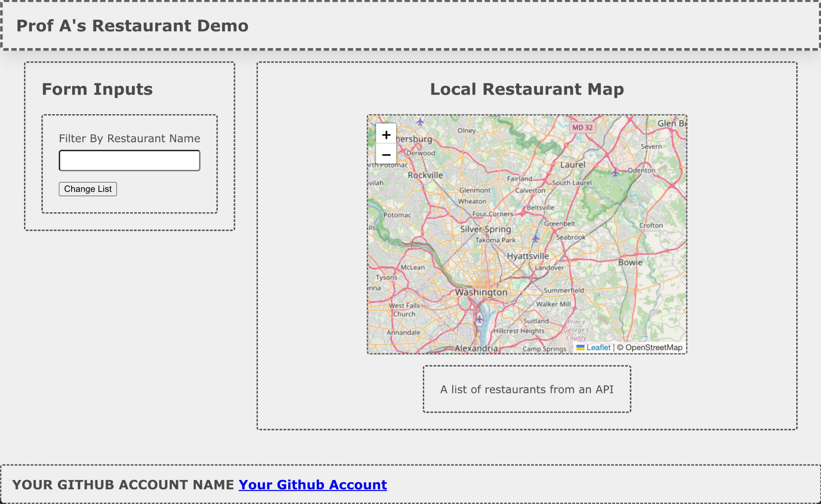The width and height of the screenshot is (821, 504).
Task: Click the restaurants from an API list box
Action: pyautogui.click(x=527, y=389)
